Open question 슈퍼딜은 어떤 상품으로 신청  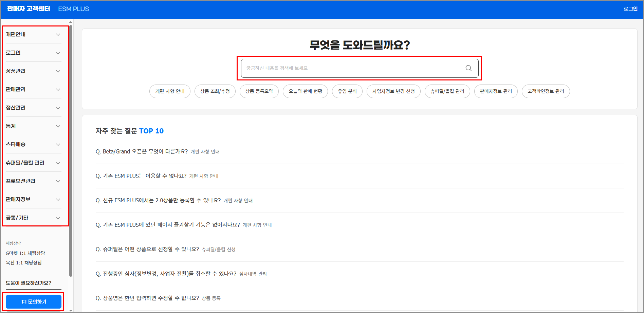147,249
